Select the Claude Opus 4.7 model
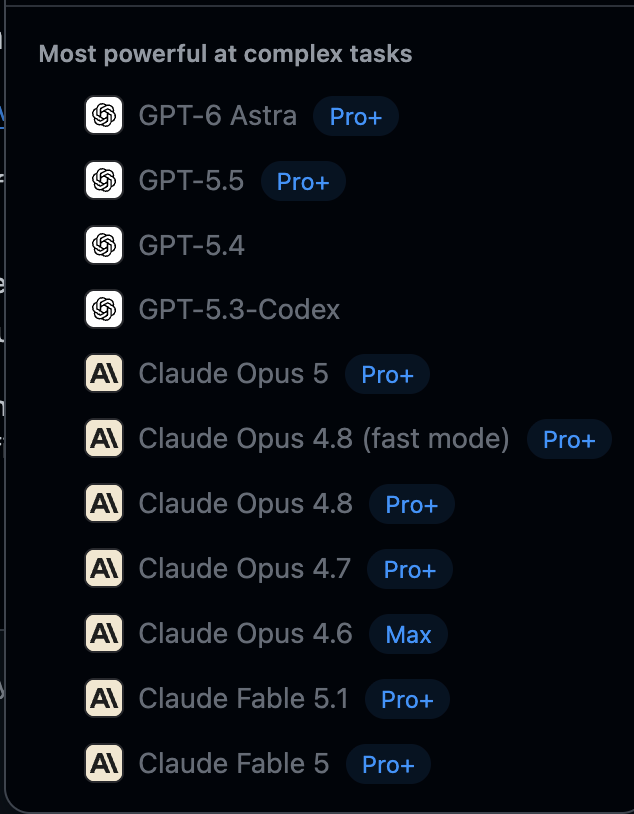Screen dimensions: 634x814 [x=245, y=568]
